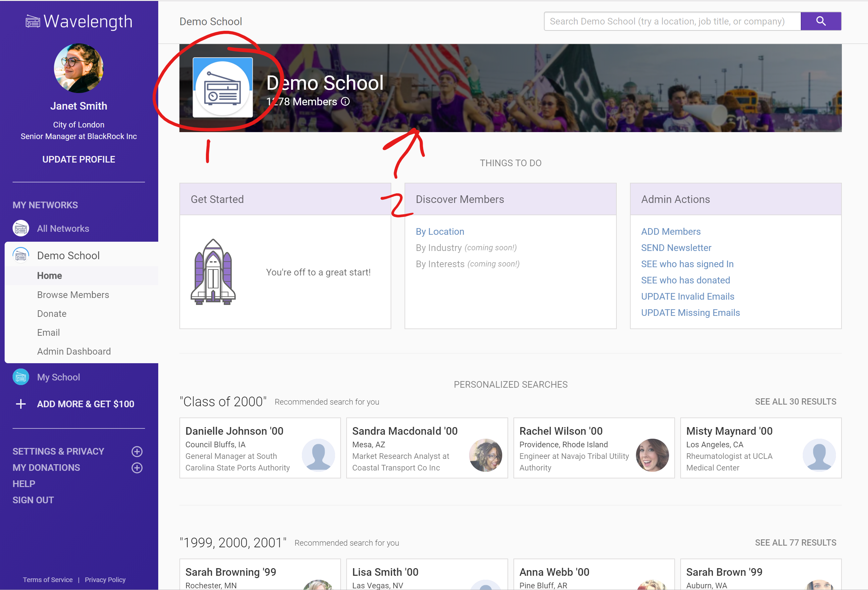This screenshot has height=590, width=868.
Task: Select the My School network icon
Action: click(21, 377)
